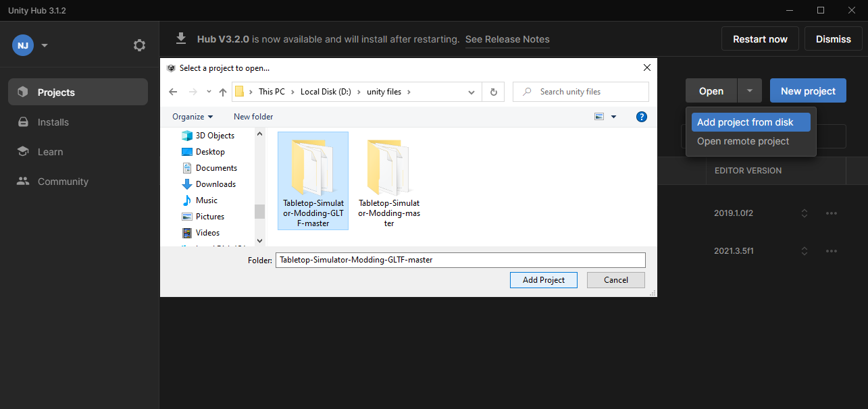Open Unity Hub preferences via the gear icon
868x409 pixels.
coord(139,45)
